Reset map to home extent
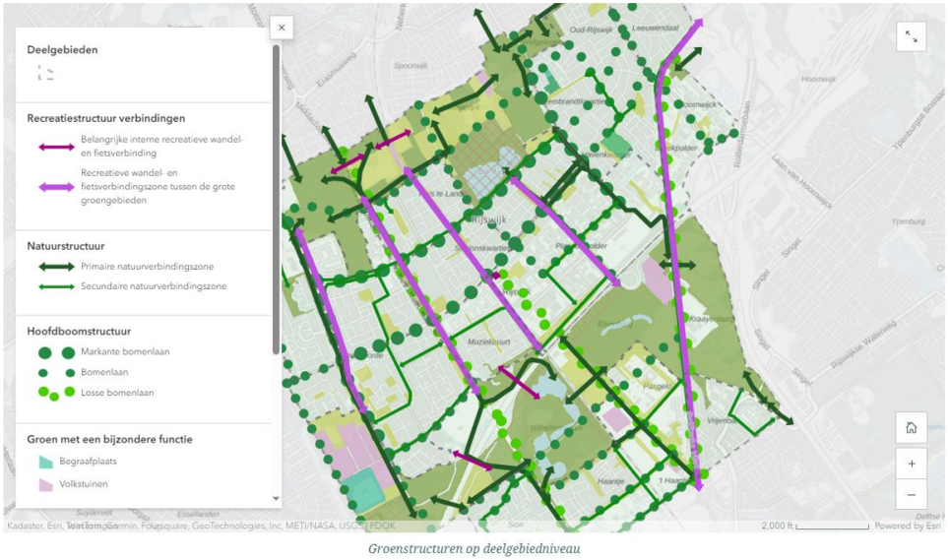 [911, 427]
